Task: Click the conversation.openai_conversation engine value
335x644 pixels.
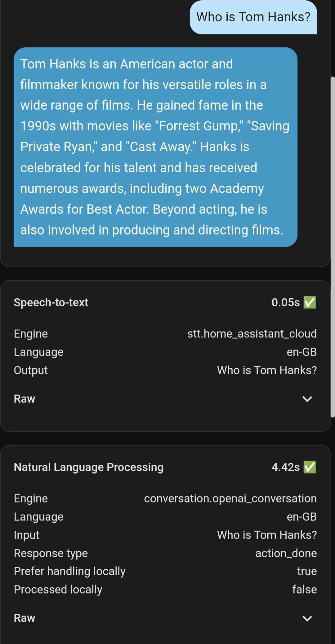Action: (230, 498)
